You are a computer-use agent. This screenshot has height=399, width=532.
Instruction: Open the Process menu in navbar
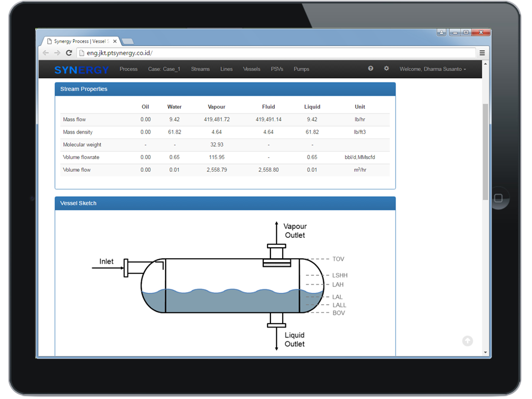pyautogui.click(x=129, y=69)
